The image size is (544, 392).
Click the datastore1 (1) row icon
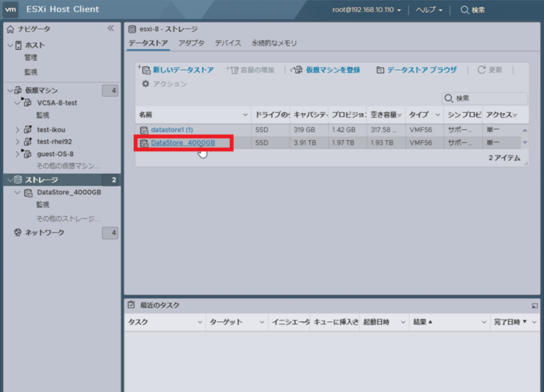144,130
